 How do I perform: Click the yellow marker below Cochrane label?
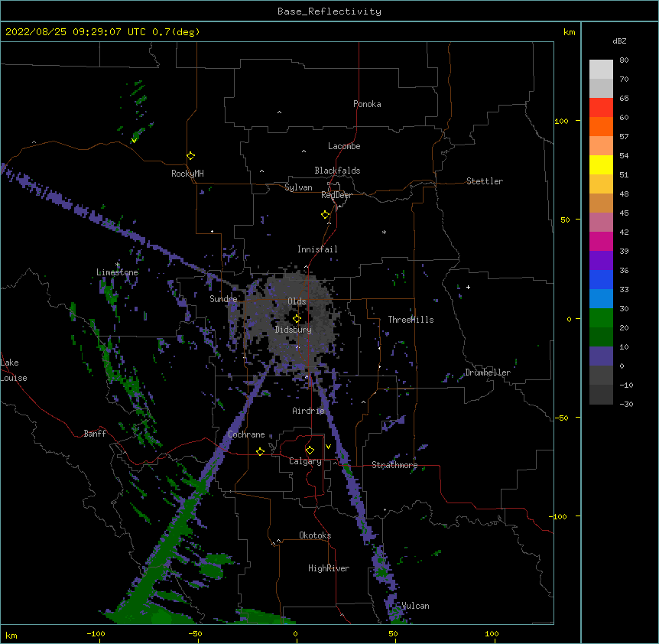point(260,451)
